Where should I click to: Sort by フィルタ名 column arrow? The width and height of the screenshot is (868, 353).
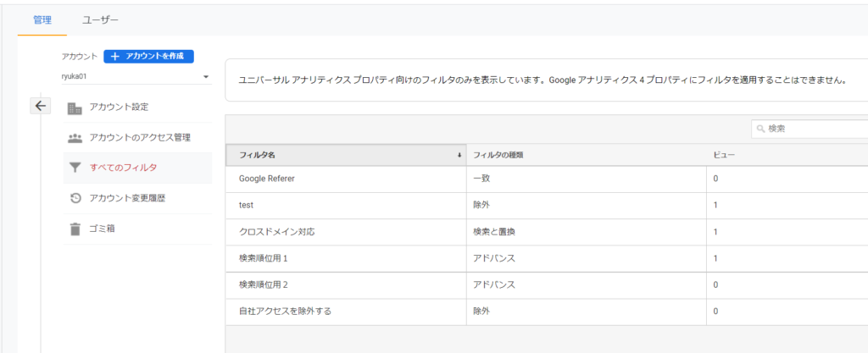pos(459,156)
